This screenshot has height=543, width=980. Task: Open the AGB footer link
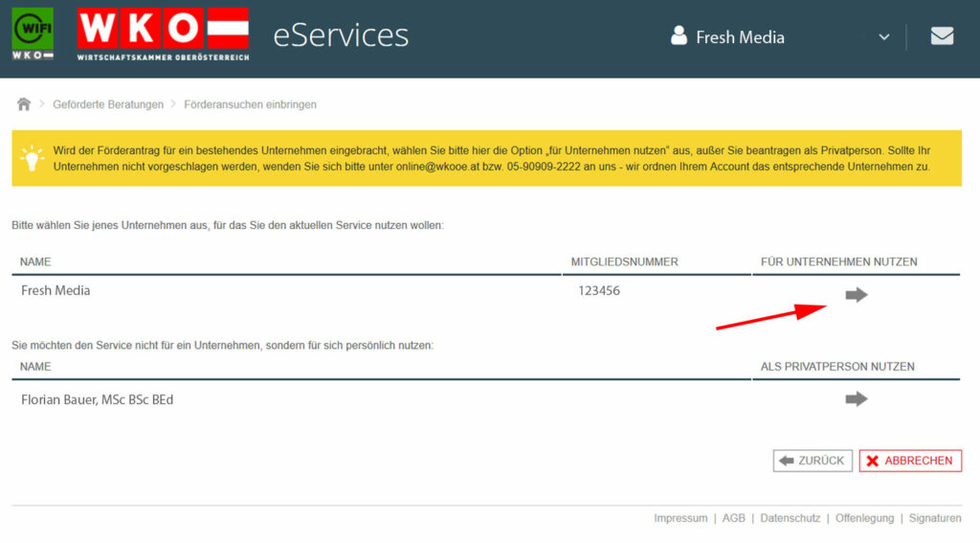[x=734, y=518]
